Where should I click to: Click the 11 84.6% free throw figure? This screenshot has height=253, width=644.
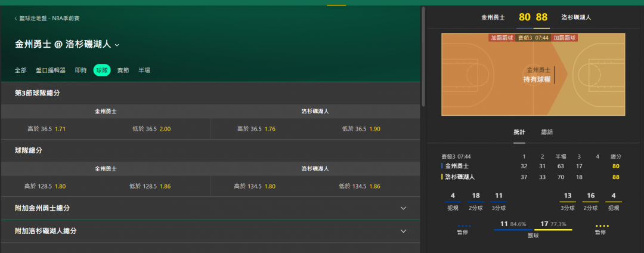coord(513,224)
